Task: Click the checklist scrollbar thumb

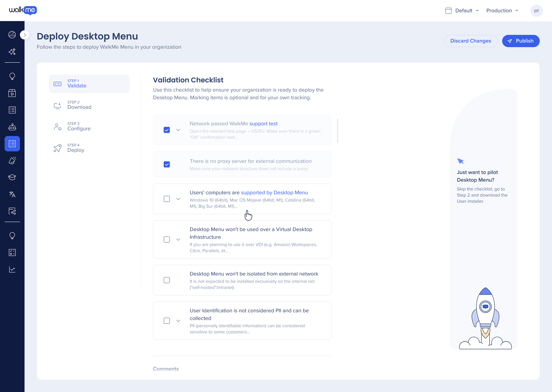Action: coord(338,131)
